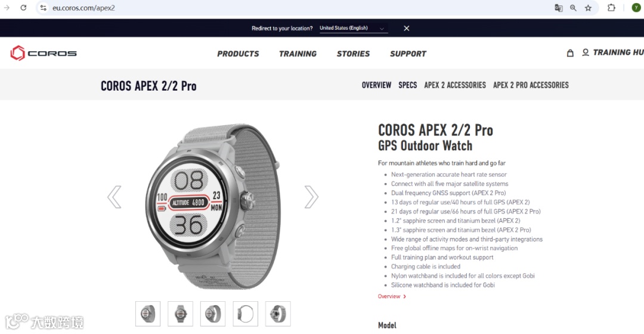The height and width of the screenshot is (334, 644).
Task: Bookmark this page with the star icon
Action: [588, 8]
